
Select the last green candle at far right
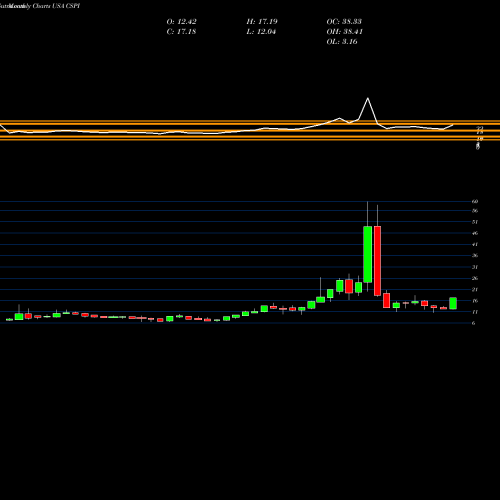(453, 303)
